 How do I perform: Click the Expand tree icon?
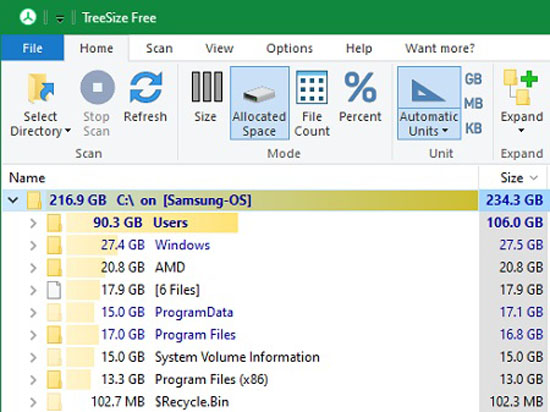[520, 88]
